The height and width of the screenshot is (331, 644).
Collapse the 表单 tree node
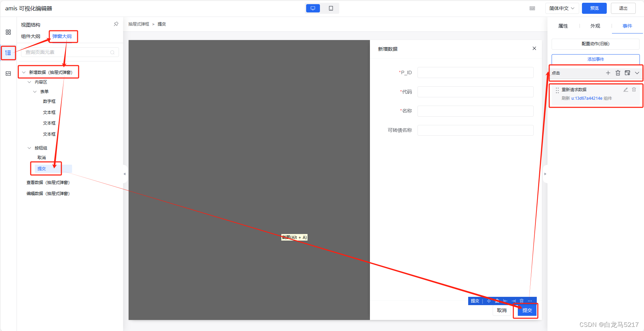click(35, 92)
